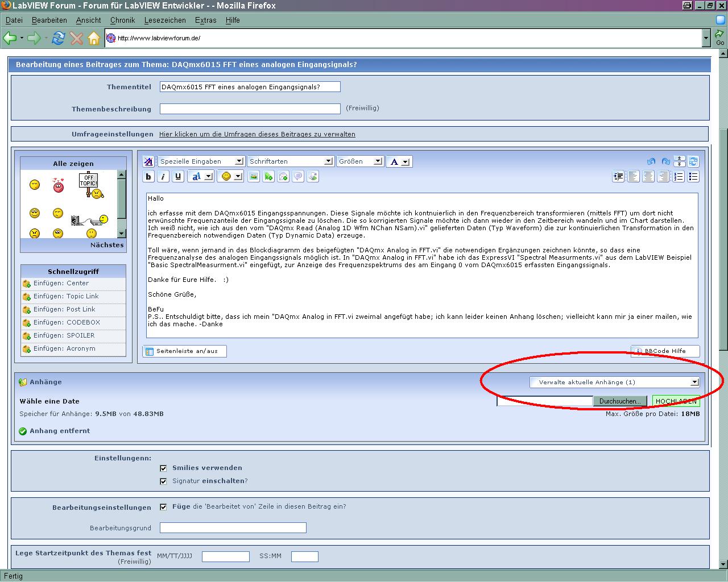Redo edit in post editor
728x582 pixels.
coord(665,161)
